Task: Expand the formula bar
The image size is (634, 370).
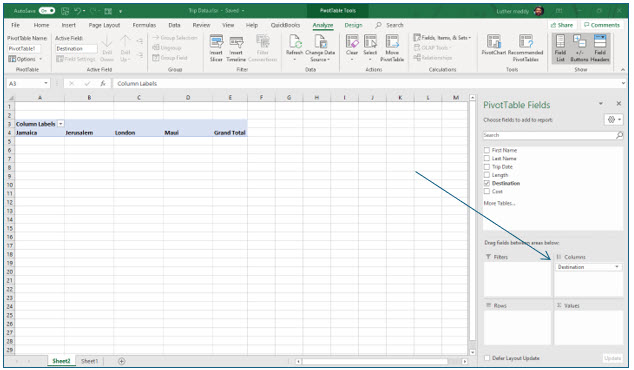Action: coord(623,83)
